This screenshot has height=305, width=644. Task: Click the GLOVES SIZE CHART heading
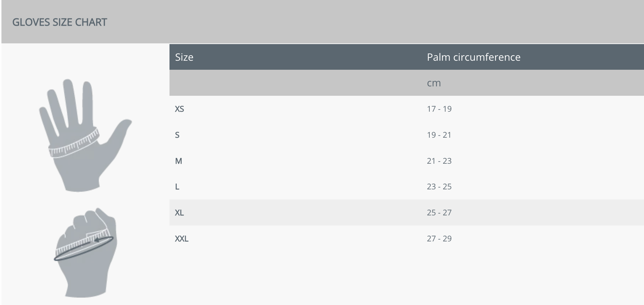click(x=60, y=22)
